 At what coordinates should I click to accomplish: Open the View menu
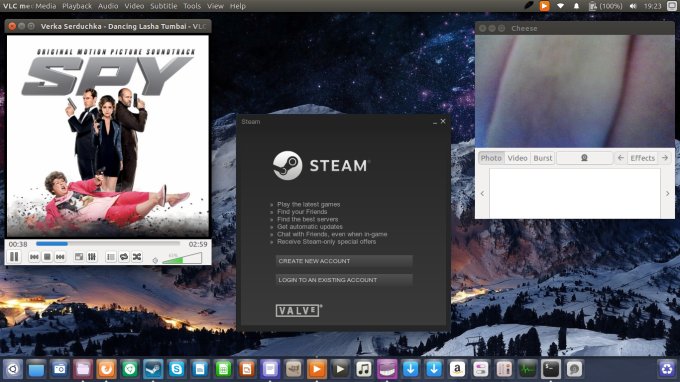[x=215, y=6]
